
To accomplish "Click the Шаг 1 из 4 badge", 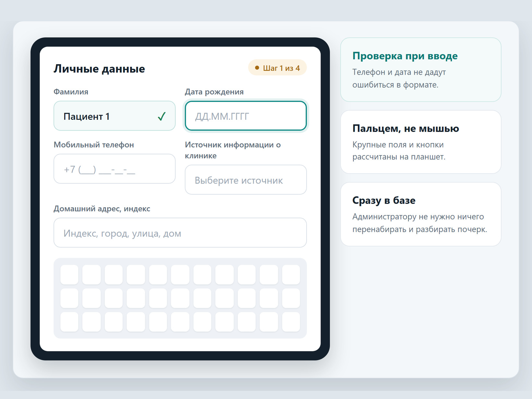I will point(277,67).
